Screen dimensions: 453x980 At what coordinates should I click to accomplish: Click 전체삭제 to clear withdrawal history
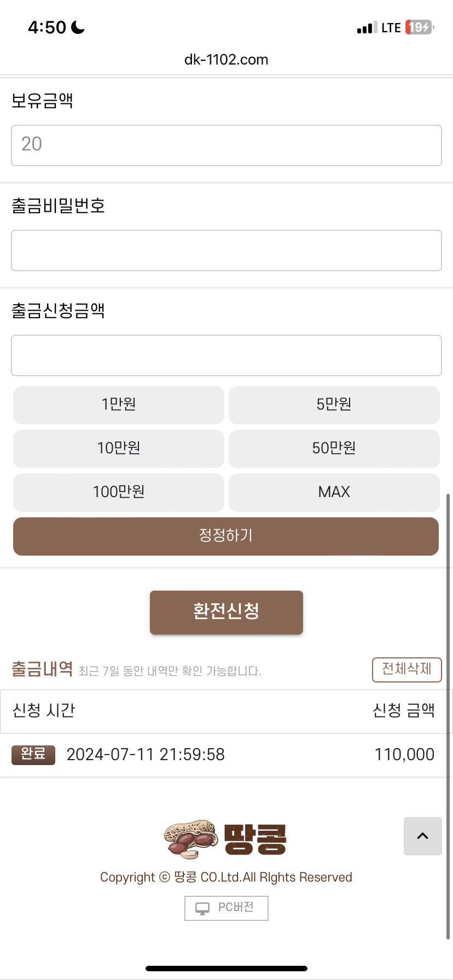(406, 669)
